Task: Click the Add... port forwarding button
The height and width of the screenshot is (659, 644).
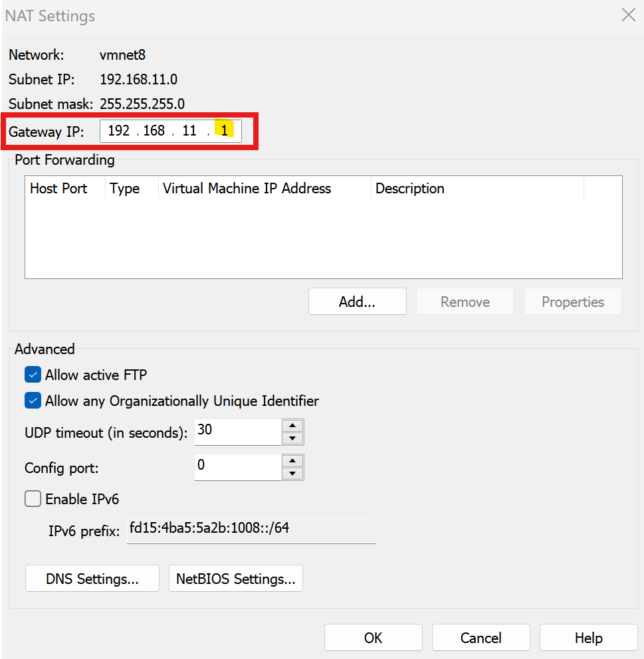Action: (x=358, y=302)
